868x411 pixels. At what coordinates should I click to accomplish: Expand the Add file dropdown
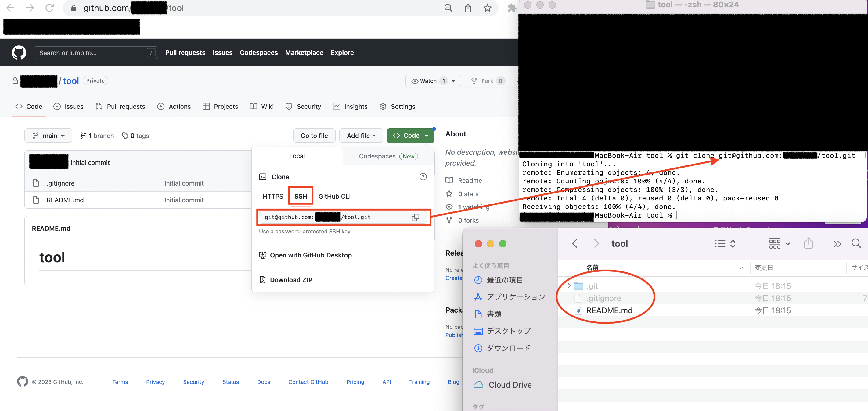pyautogui.click(x=361, y=136)
